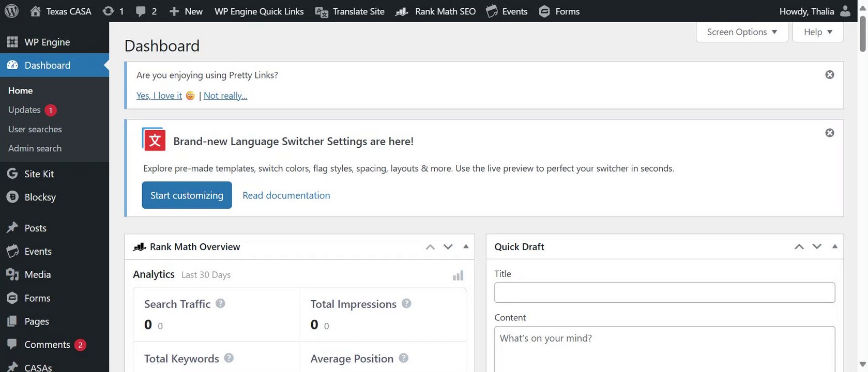This screenshot has height=372, width=868.
Task: Click the Start customizing button
Action: (x=187, y=195)
